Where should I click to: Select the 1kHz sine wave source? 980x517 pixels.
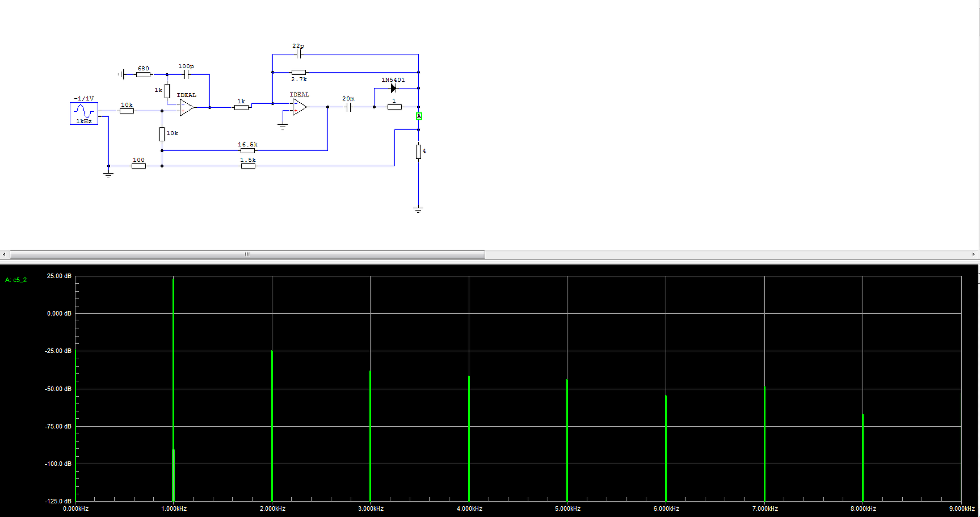84,113
